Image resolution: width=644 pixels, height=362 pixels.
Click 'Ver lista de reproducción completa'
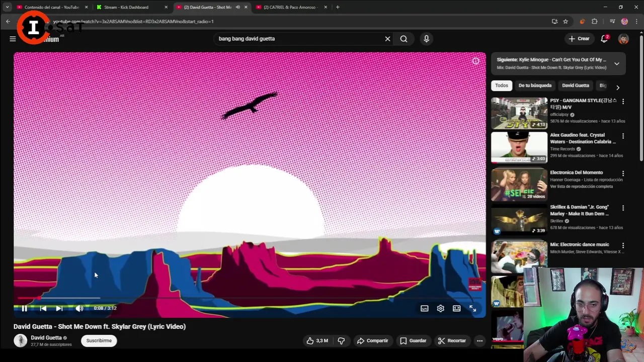(581, 187)
